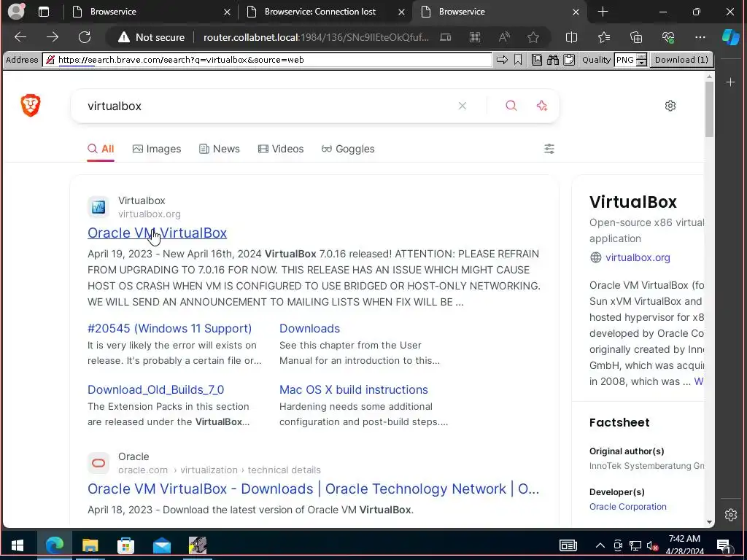Open File Explorer from taskbar
747x560 pixels.
[x=90, y=545]
